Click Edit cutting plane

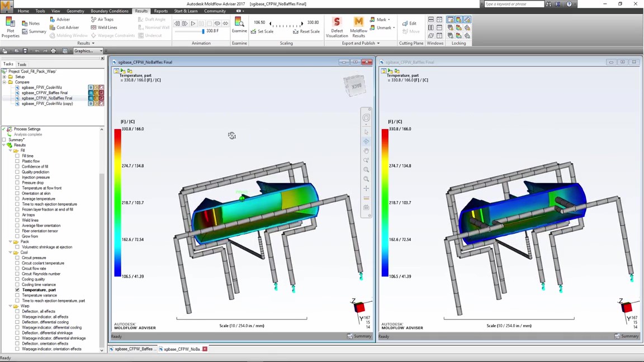pyautogui.click(x=409, y=23)
